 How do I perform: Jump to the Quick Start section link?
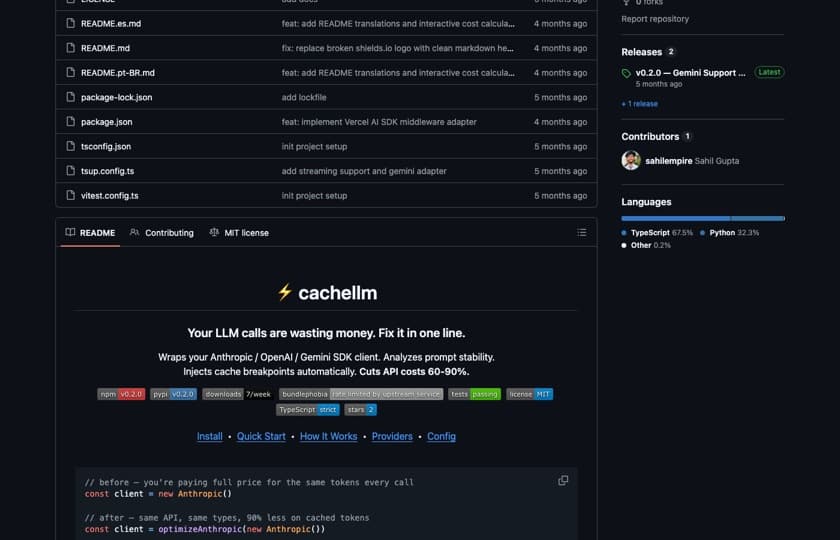pyautogui.click(x=261, y=437)
